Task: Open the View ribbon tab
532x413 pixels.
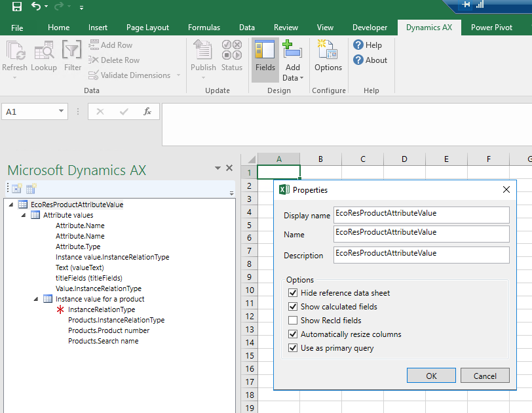Action: [x=325, y=28]
